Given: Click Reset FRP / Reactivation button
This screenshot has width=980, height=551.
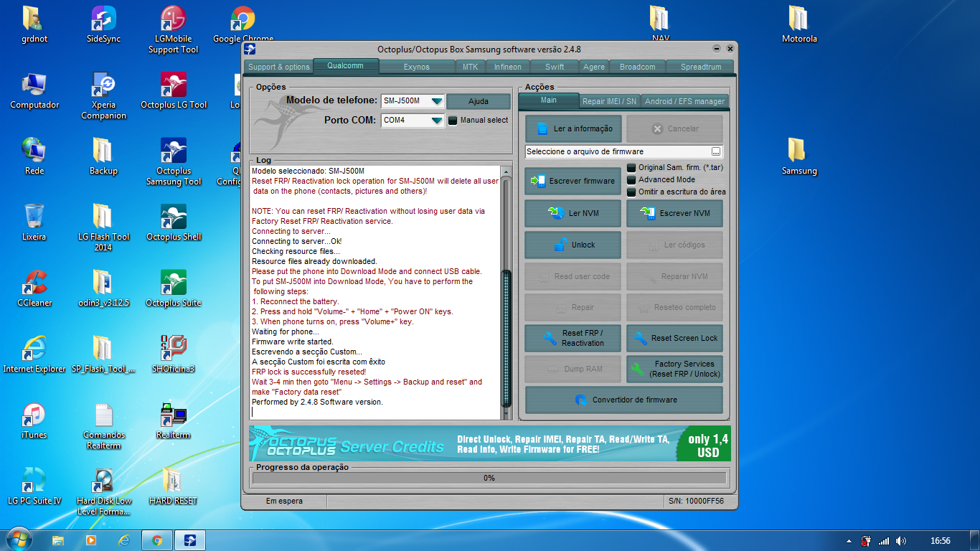Looking at the screenshot, I should pyautogui.click(x=573, y=338).
